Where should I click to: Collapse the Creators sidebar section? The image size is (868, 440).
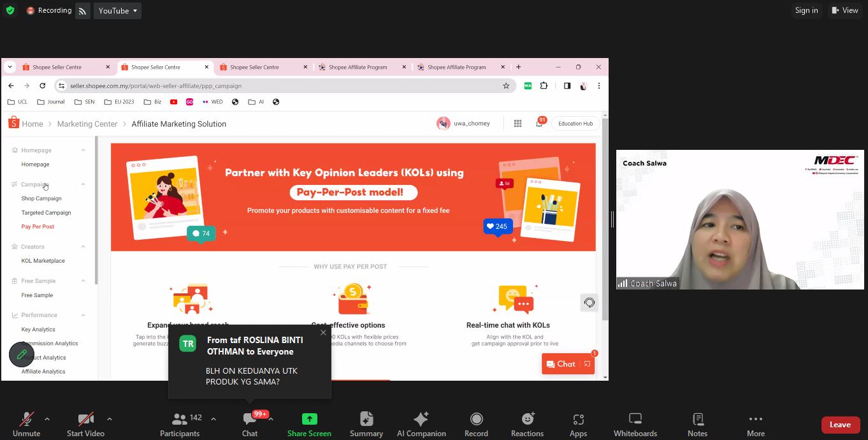coord(83,247)
